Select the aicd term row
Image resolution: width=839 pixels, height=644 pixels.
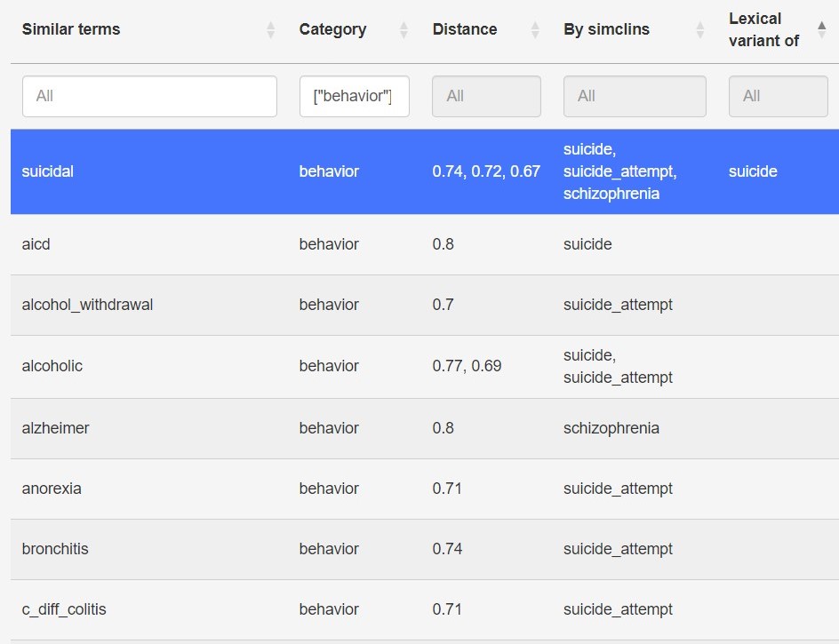coord(36,244)
